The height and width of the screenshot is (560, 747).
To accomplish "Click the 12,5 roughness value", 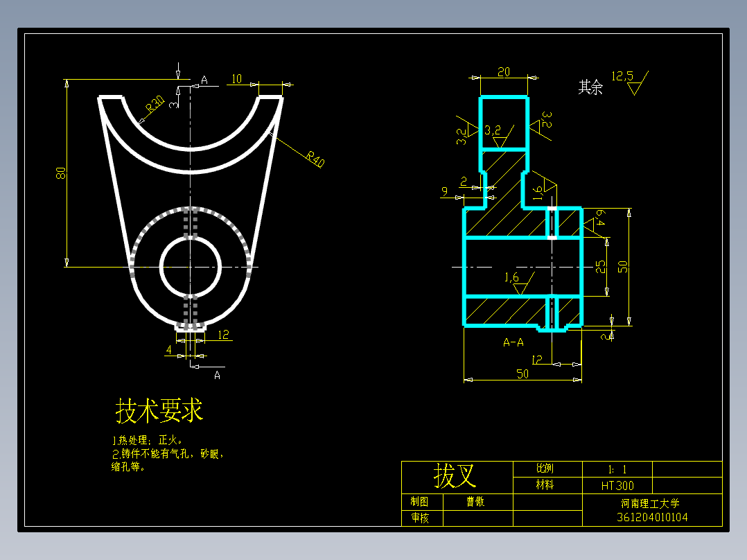I will tap(622, 76).
